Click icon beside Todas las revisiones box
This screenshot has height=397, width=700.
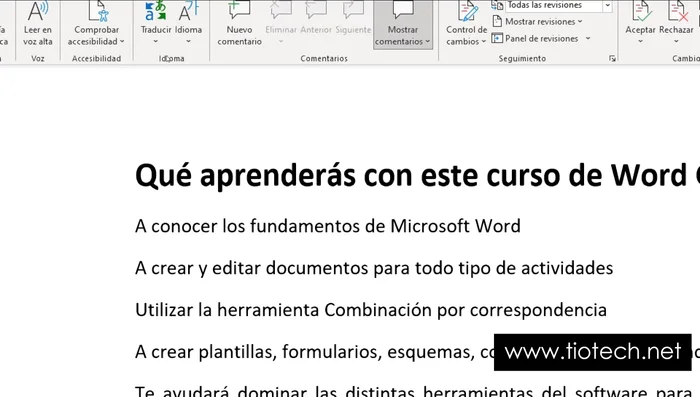tap(497, 5)
